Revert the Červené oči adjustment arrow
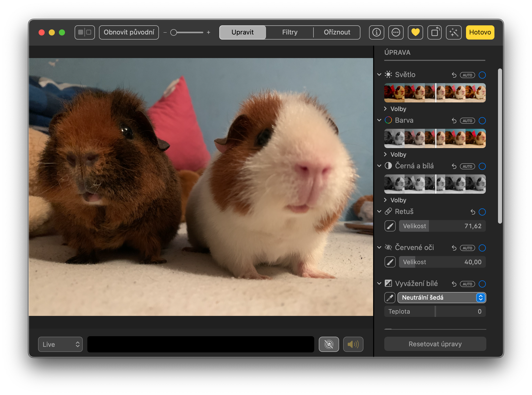 [454, 248]
